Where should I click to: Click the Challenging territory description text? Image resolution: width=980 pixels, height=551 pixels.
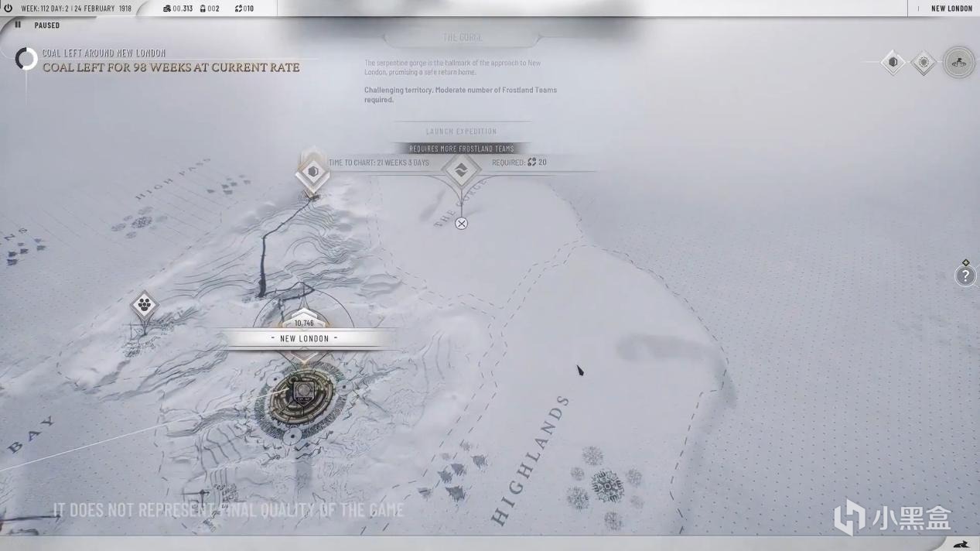click(460, 94)
